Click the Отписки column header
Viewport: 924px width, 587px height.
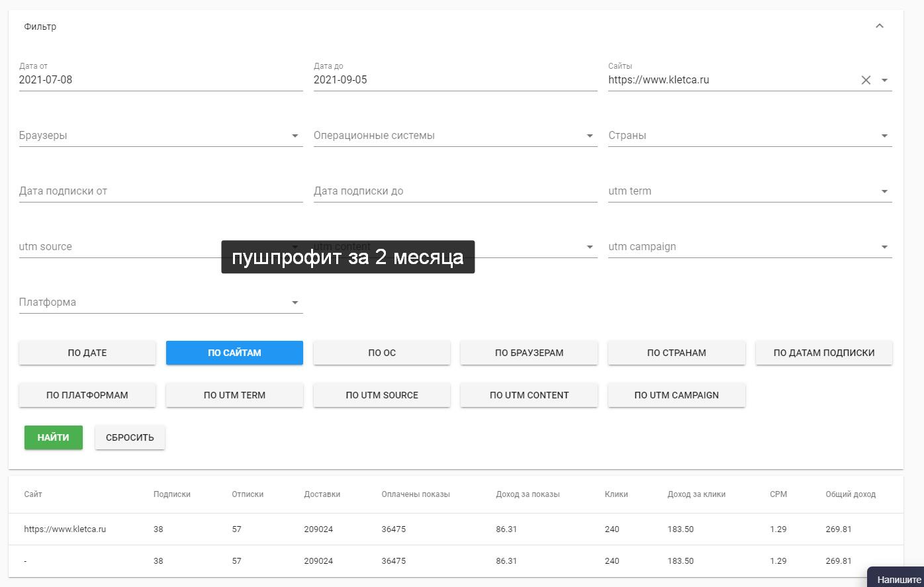point(248,494)
